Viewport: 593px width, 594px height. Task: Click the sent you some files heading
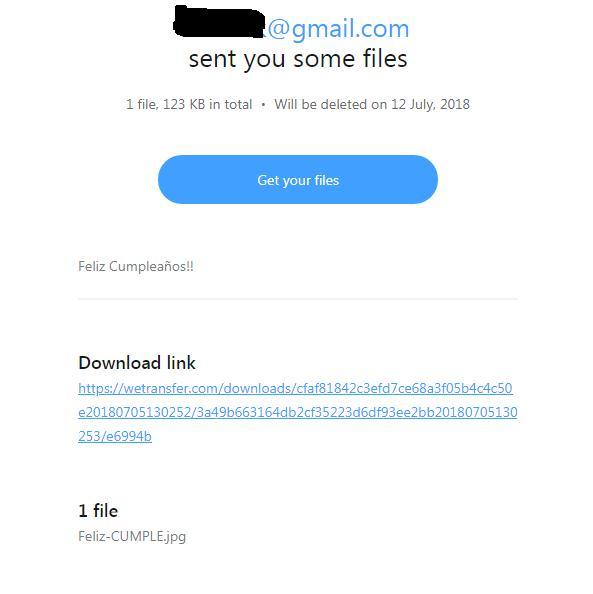tap(298, 59)
